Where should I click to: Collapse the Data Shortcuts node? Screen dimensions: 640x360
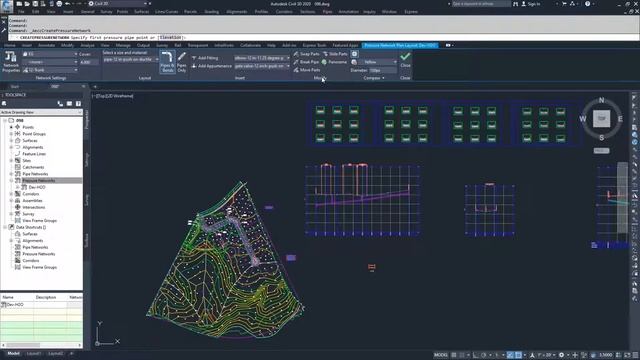click(x=5, y=227)
